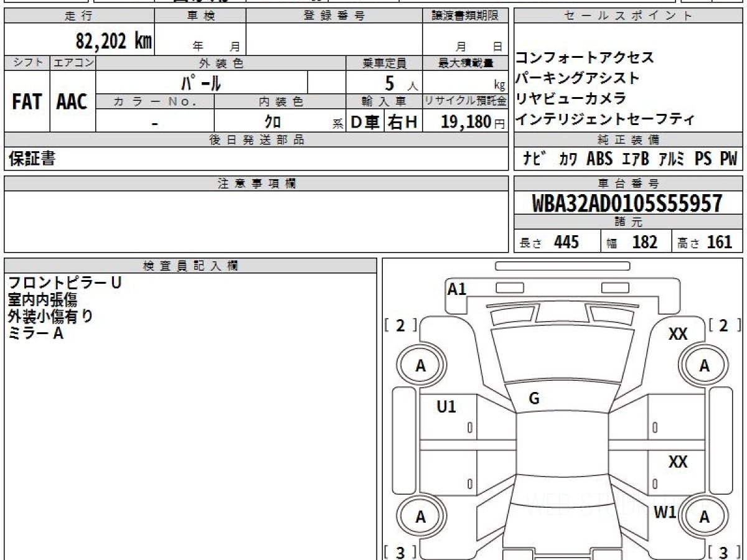Click the XX mark beside top-right wheel

point(678,335)
